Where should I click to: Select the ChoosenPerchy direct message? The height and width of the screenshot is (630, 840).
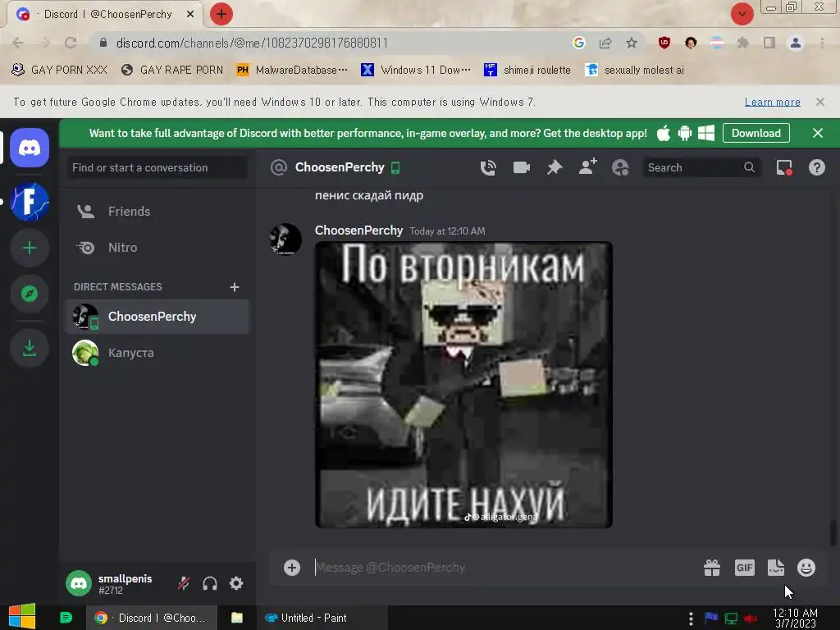click(x=157, y=317)
